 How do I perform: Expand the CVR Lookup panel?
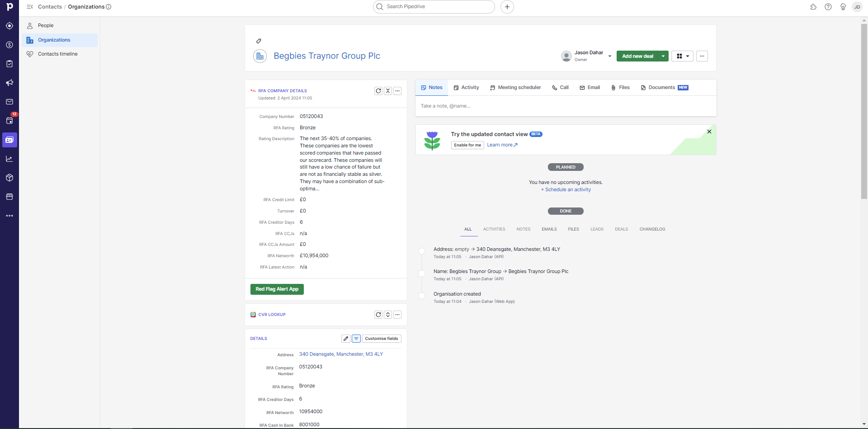tap(388, 315)
